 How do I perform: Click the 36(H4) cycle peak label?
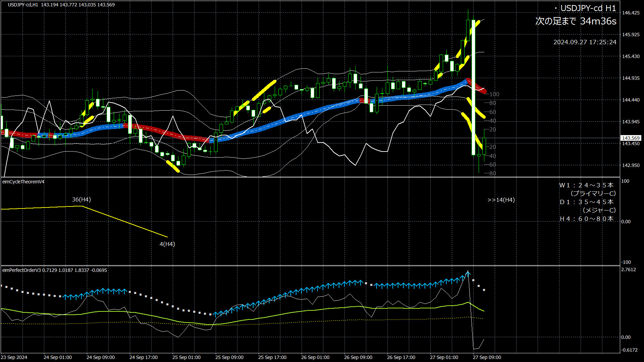[x=82, y=199]
